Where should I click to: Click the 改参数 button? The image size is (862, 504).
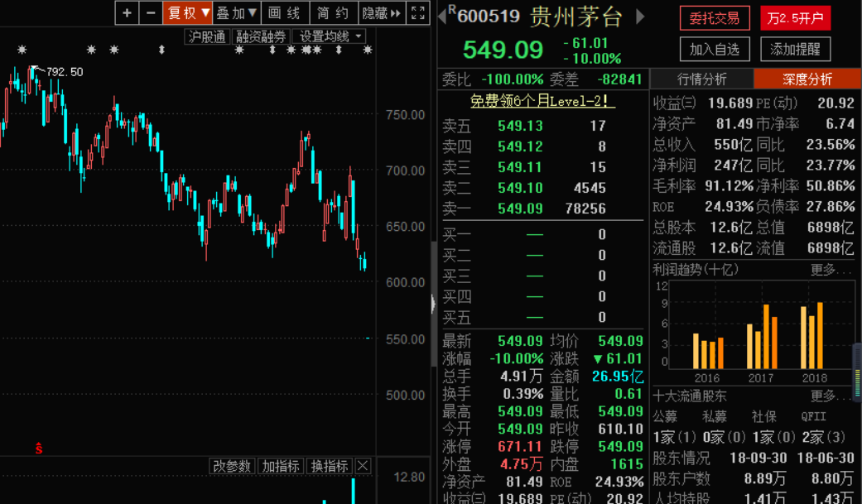click(232, 466)
